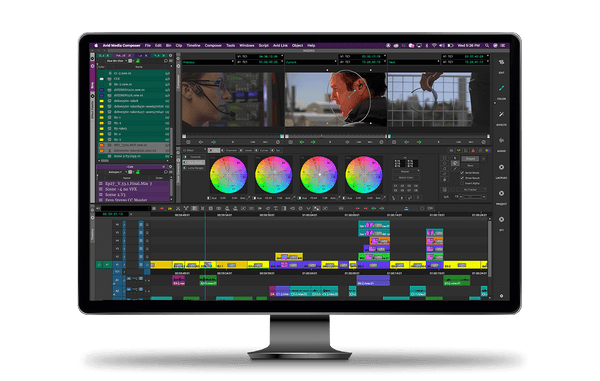Click the Current monitor image of man with earpiece
The image size is (600, 381).
click(x=336, y=99)
